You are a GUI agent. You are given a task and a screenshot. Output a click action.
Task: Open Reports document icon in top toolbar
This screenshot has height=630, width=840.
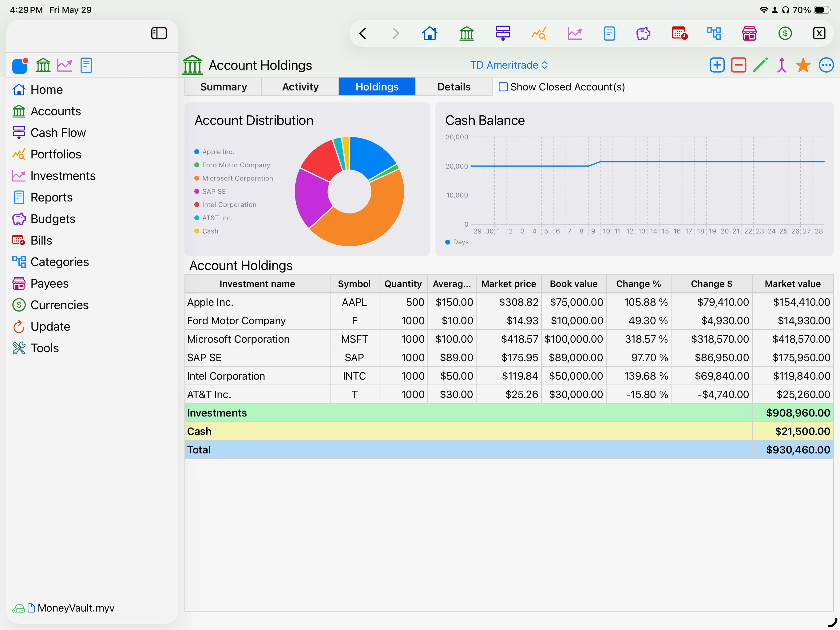(x=609, y=34)
